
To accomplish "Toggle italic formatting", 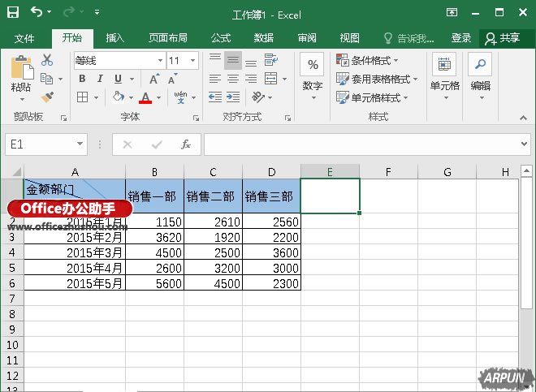I will click(100, 79).
